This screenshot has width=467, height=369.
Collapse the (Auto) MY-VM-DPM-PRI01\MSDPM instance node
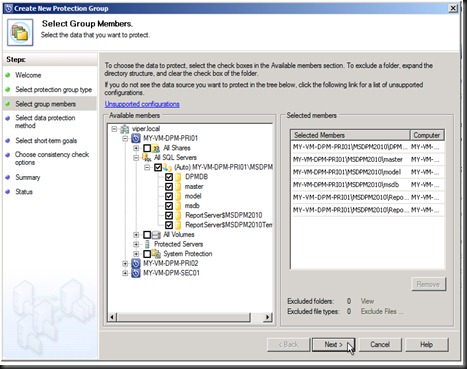click(147, 167)
